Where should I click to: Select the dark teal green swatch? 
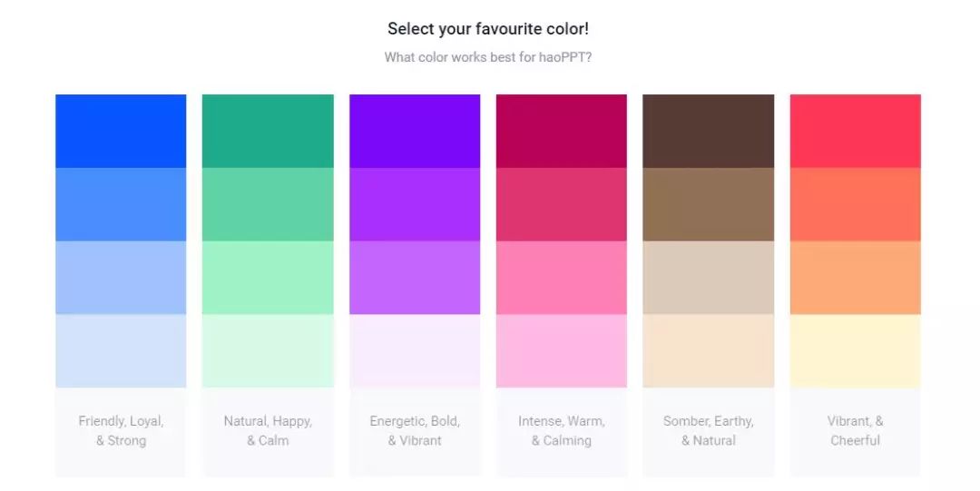click(x=268, y=131)
